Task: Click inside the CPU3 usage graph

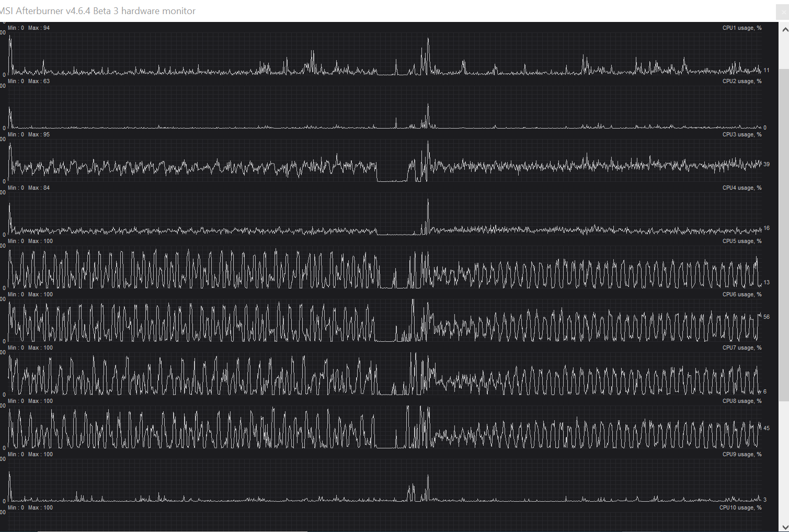Action: click(384, 160)
